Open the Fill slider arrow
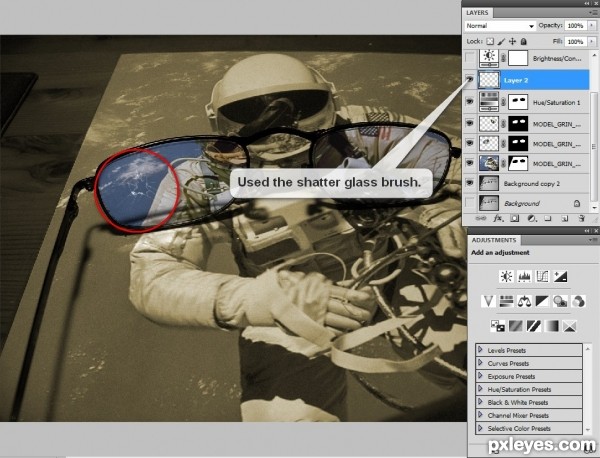 point(592,41)
